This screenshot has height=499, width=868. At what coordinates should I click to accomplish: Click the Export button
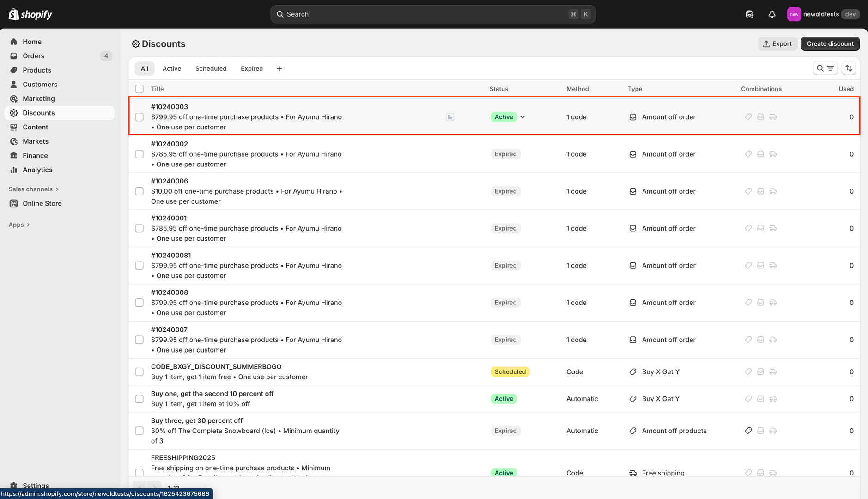coord(777,44)
